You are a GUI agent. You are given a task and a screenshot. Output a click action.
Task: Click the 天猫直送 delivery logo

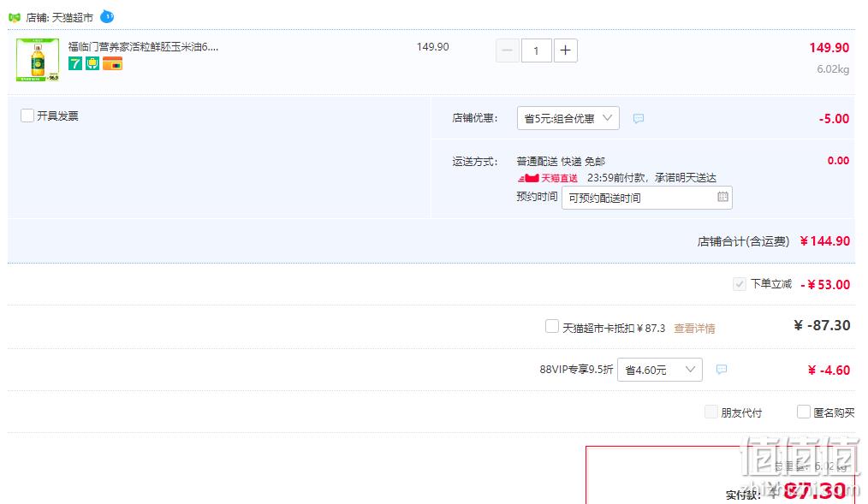[x=548, y=178]
